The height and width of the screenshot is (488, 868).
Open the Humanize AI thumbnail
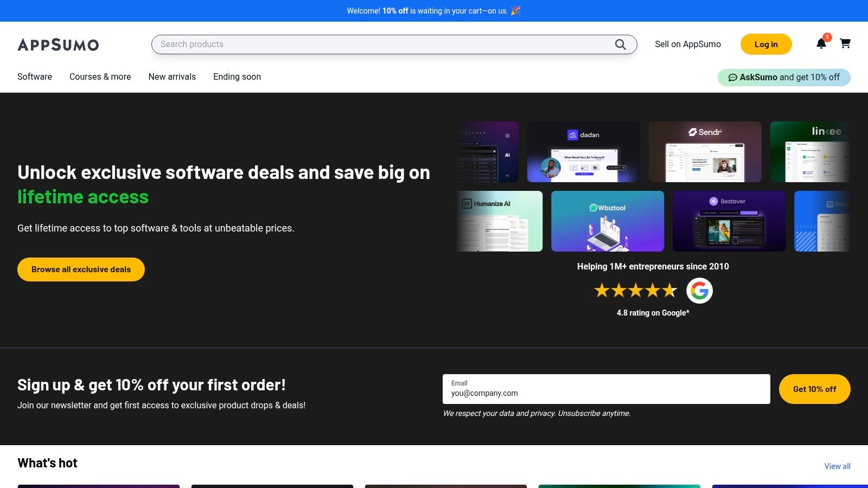[x=500, y=221]
